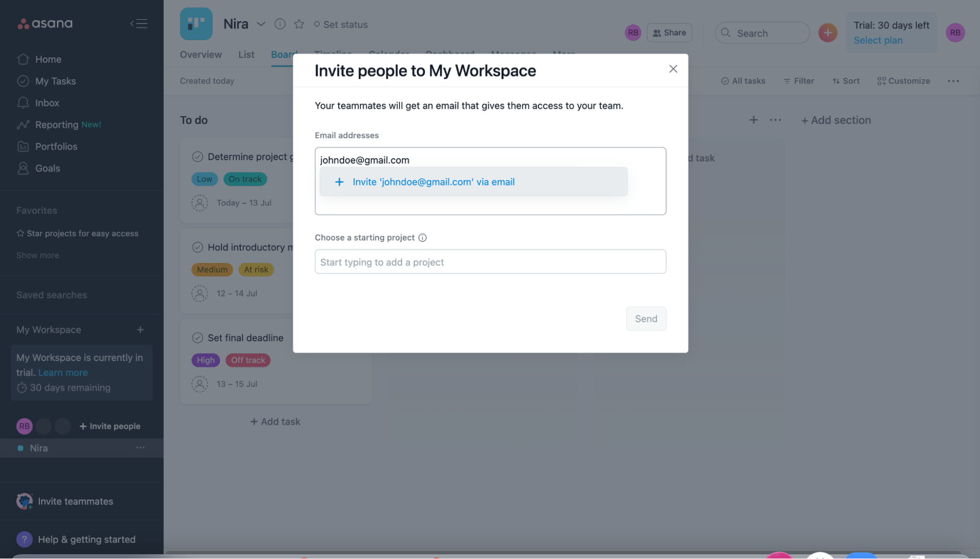Click the Saved searches heading
Image resolution: width=980 pixels, height=559 pixels.
coord(51,295)
